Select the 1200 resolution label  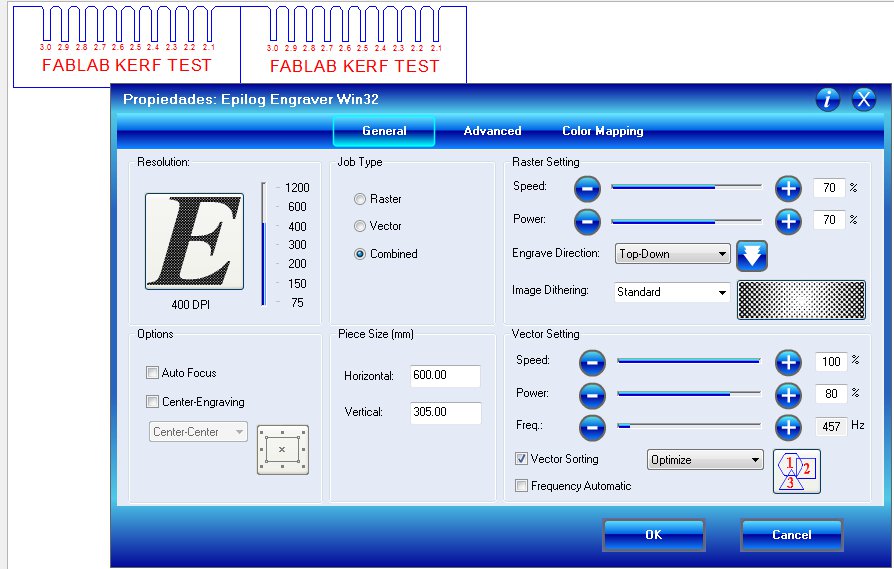pyautogui.click(x=297, y=188)
